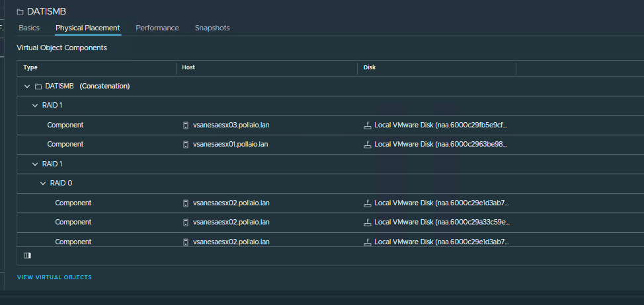This screenshot has height=305, width=644.
Task: Select host vsanesaesx01.pollaio.lan
Action: 230,145
